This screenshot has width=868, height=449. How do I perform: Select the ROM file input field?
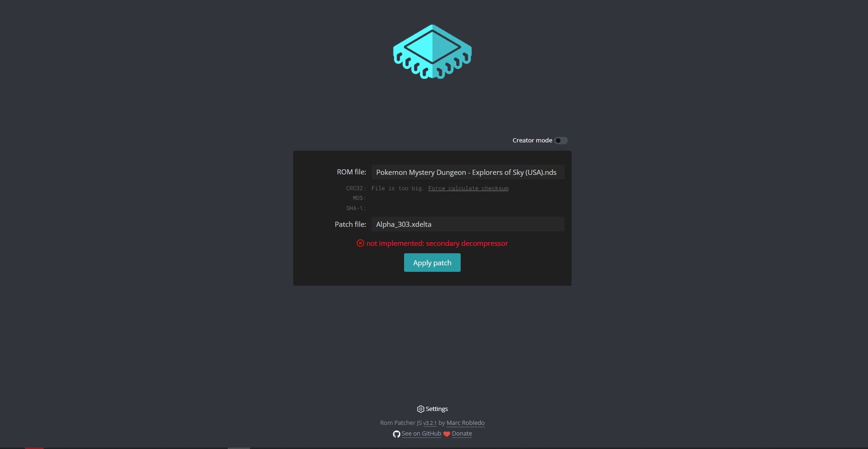(468, 172)
